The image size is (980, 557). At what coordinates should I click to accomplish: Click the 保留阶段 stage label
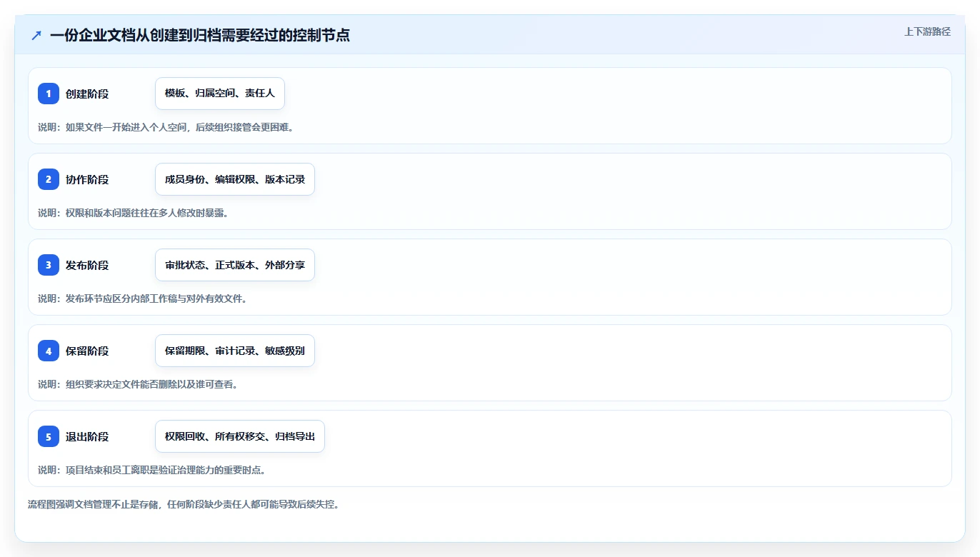pyautogui.click(x=87, y=351)
